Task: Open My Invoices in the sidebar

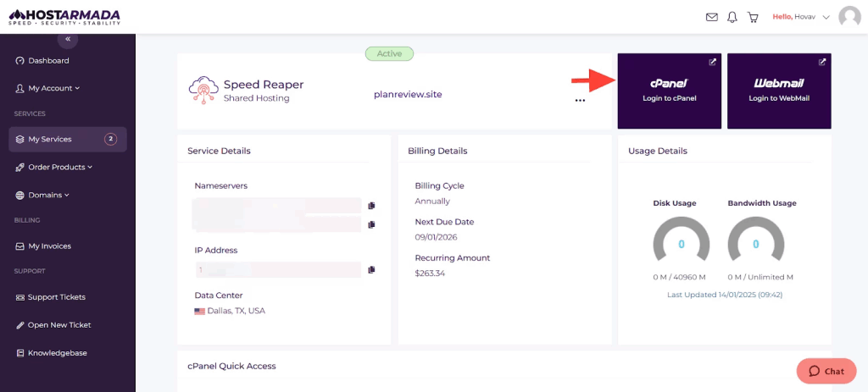Action: tap(49, 246)
